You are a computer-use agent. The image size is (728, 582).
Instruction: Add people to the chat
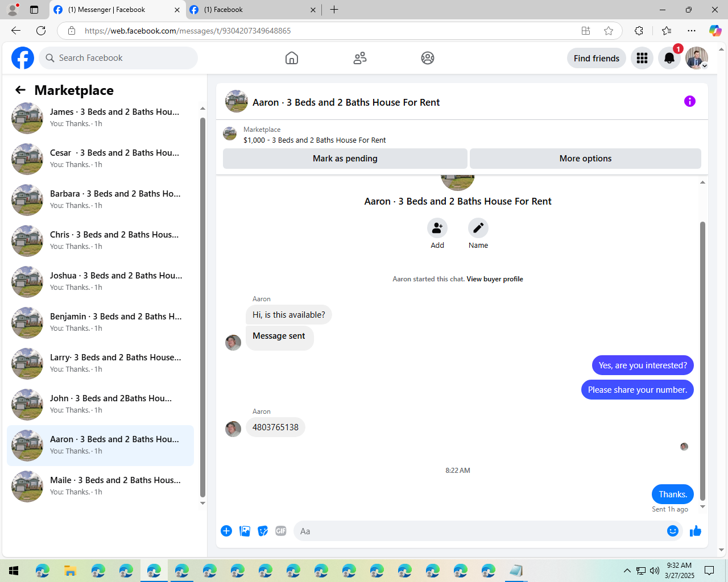coord(437,228)
